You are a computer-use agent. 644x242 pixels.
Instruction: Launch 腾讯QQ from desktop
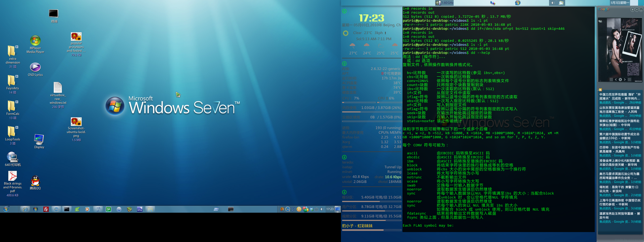35,181
